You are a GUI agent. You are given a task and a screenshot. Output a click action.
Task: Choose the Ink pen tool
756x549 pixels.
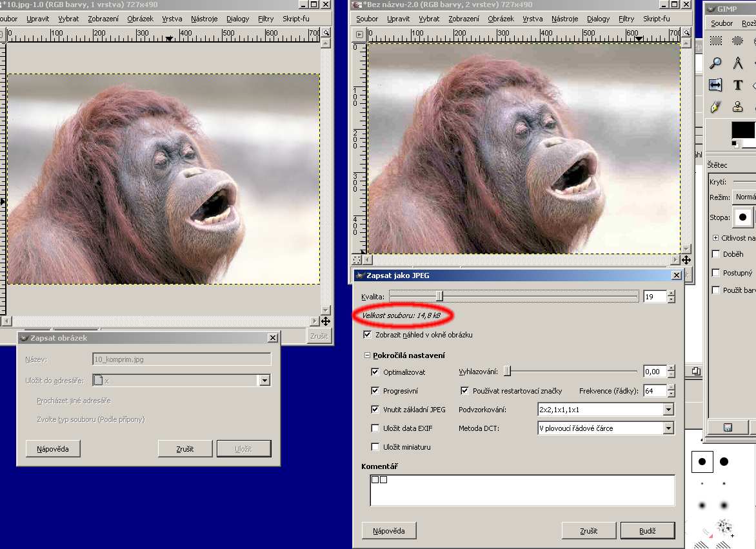coord(716,107)
